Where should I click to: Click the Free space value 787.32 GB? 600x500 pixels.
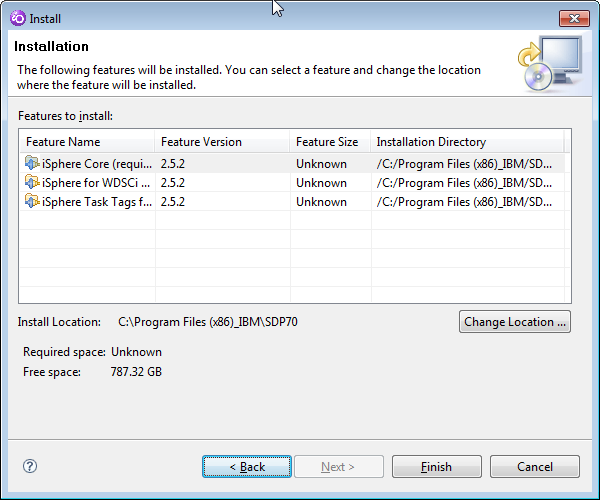136,372
